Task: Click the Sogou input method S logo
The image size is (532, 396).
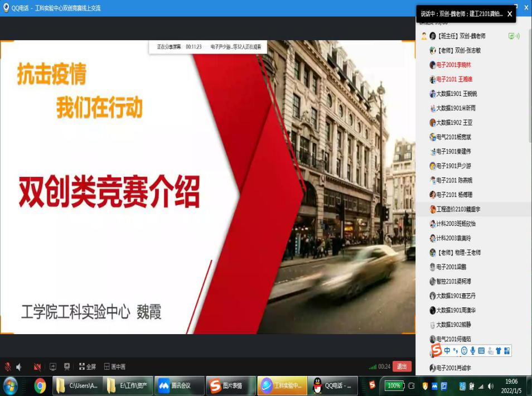Action: point(437,351)
